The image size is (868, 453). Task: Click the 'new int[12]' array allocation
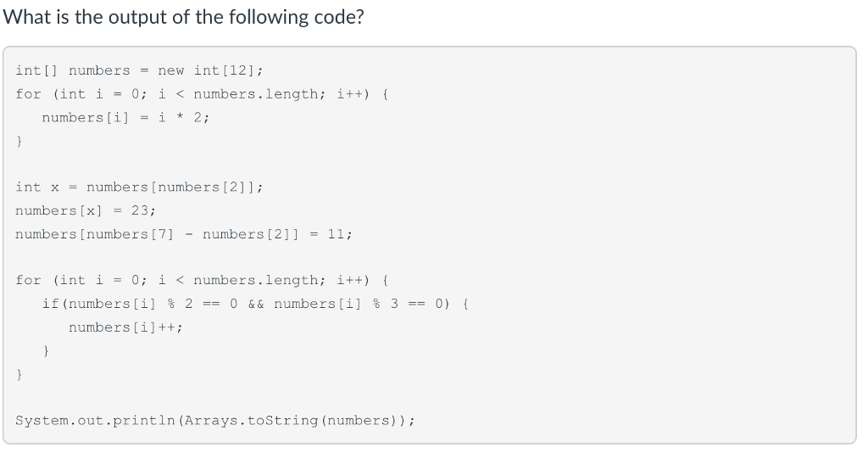[215, 70]
